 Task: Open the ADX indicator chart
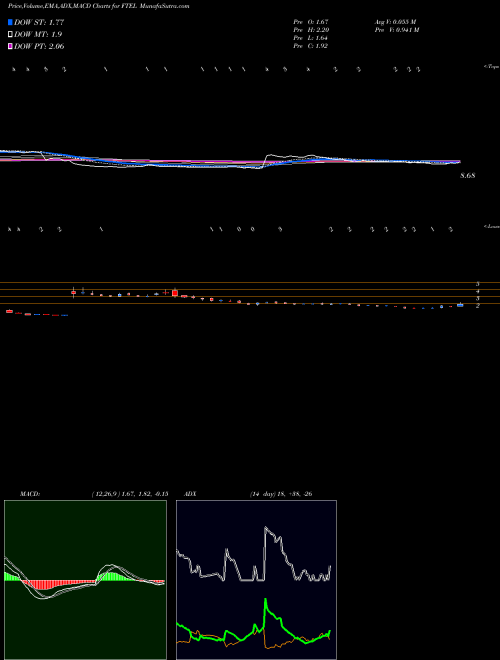point(256,580)
